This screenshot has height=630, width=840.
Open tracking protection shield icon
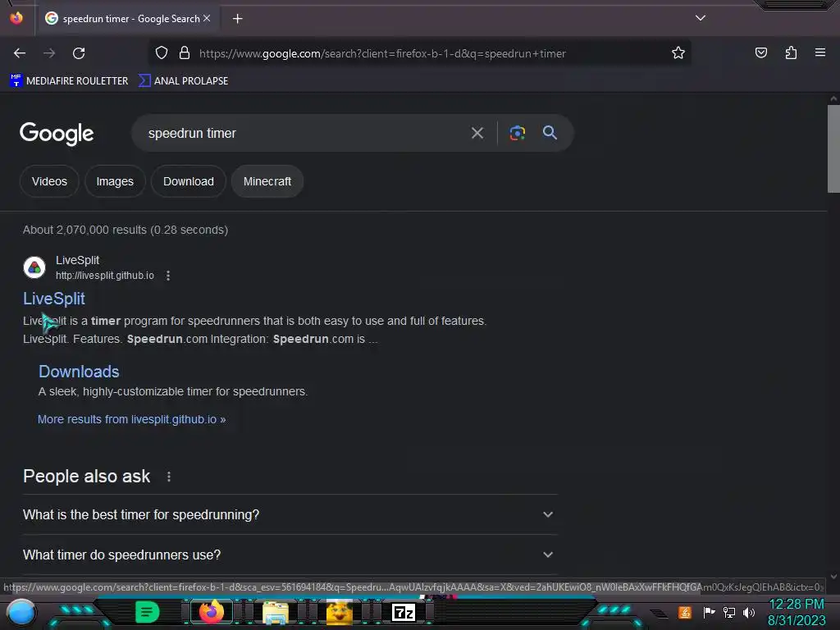pos(162,53)
